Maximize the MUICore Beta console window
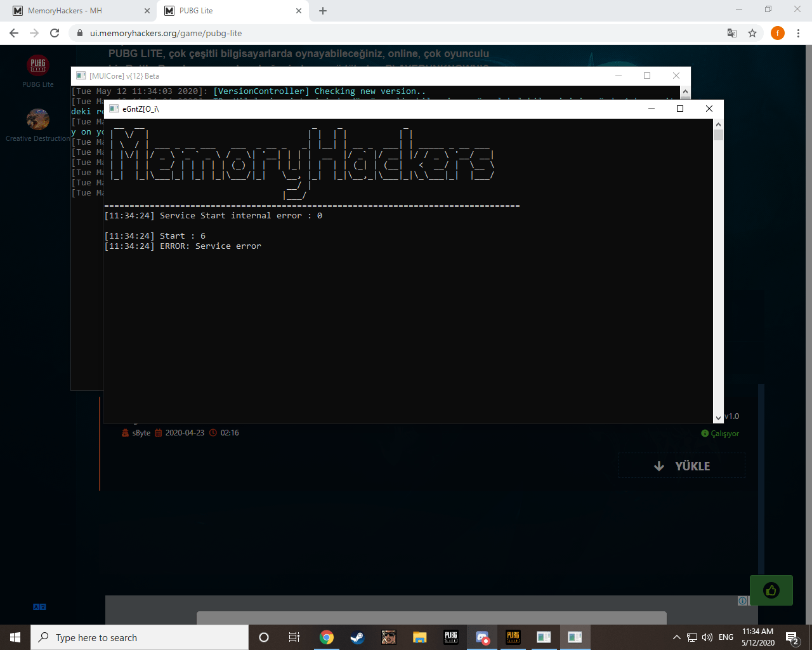Viewport: 812px width, 650px height. click(x=647, y=76)
